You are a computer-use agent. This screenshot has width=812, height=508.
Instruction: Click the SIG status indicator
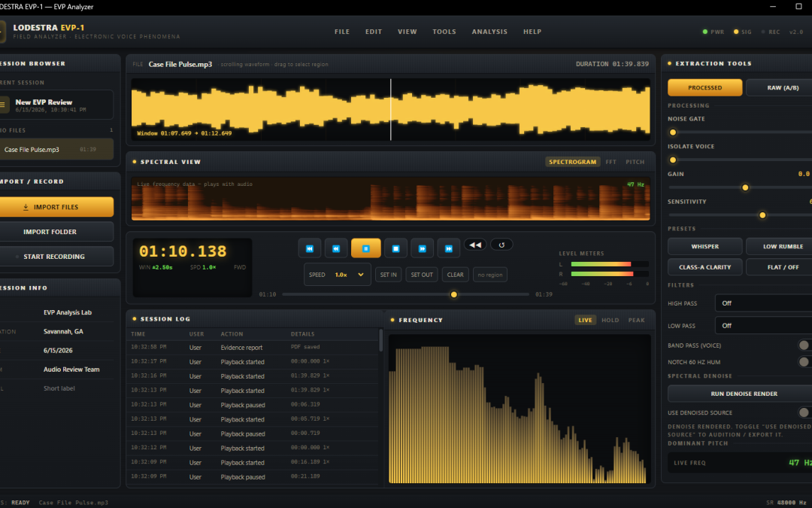743,32
